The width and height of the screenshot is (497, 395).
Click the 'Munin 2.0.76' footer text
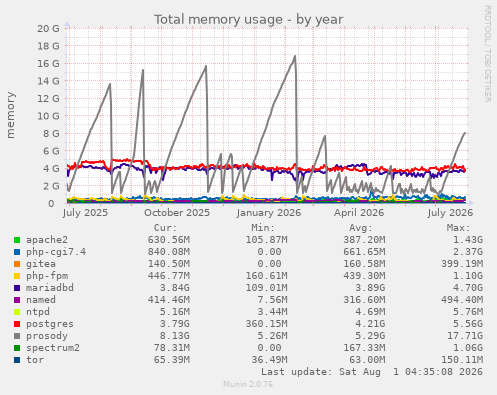[x=248, y=384]
